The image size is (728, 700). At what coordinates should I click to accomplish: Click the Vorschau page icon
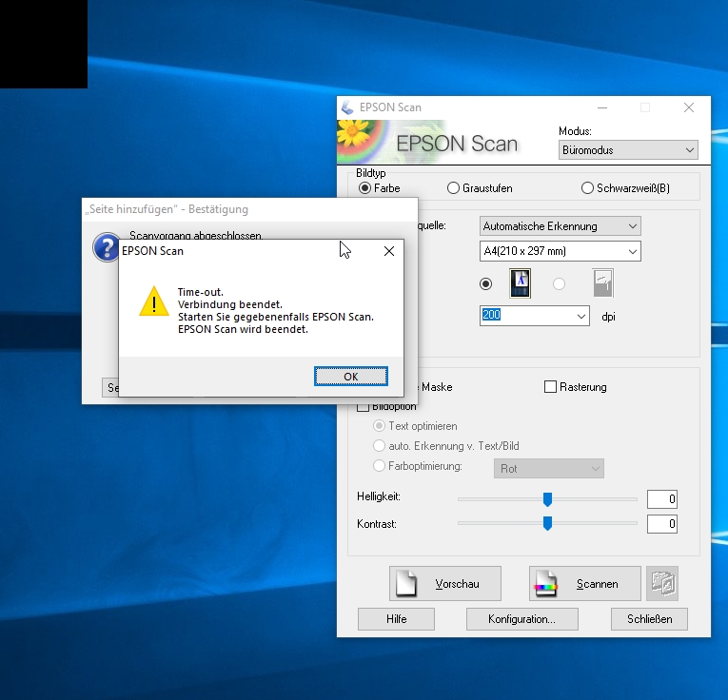[x=406, y=583]
